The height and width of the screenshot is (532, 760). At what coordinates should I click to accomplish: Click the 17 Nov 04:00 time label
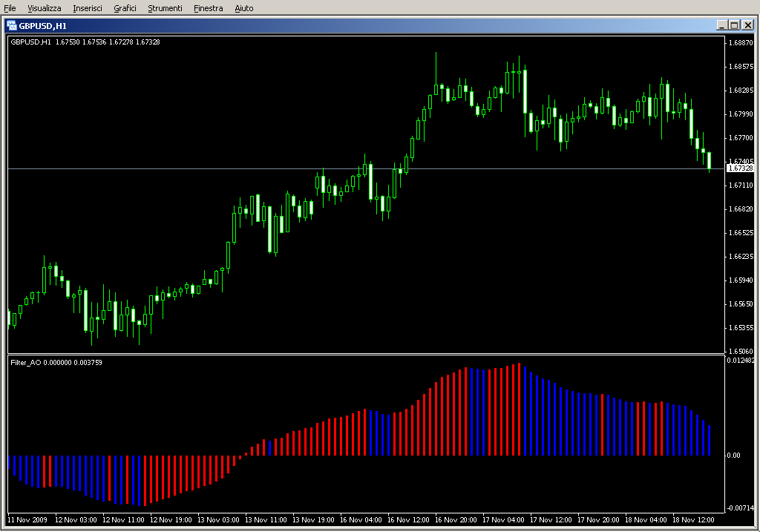(x=503, y=520)
